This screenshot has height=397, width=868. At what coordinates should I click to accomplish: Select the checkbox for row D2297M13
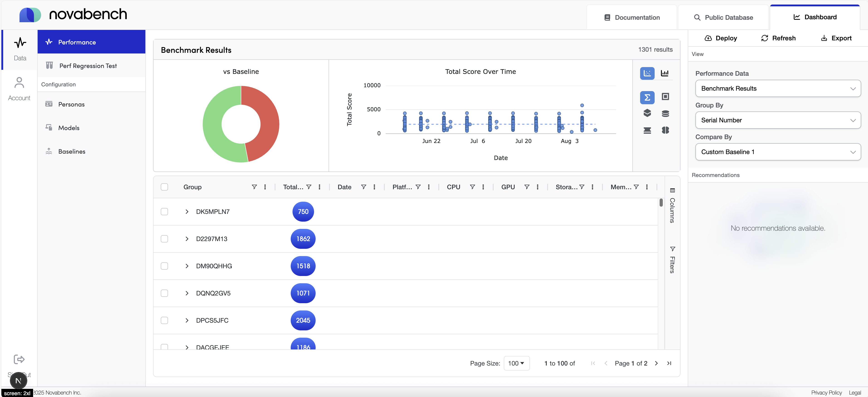click(164, 239)
